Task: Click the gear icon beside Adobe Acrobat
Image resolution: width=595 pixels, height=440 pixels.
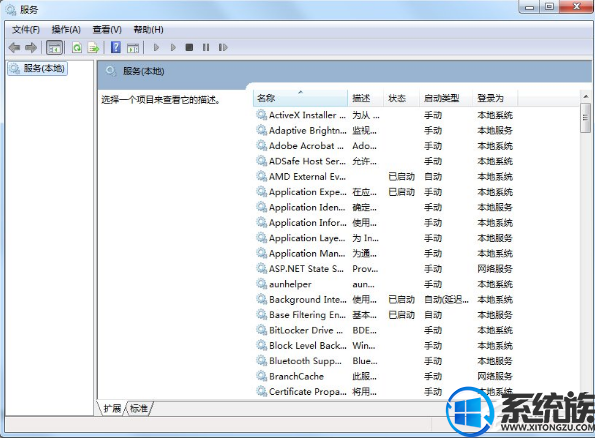Action: (x=261, y=146)
